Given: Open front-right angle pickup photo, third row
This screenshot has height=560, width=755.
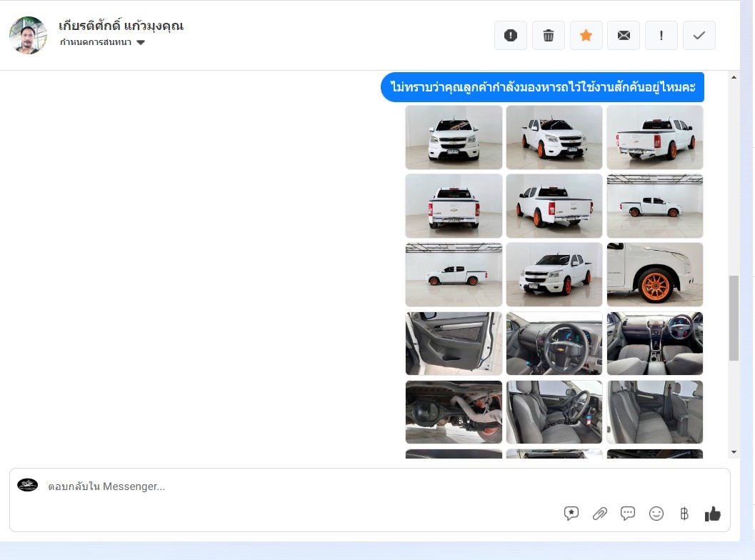Looking at the screenshot, I should [x=554, y=274].
